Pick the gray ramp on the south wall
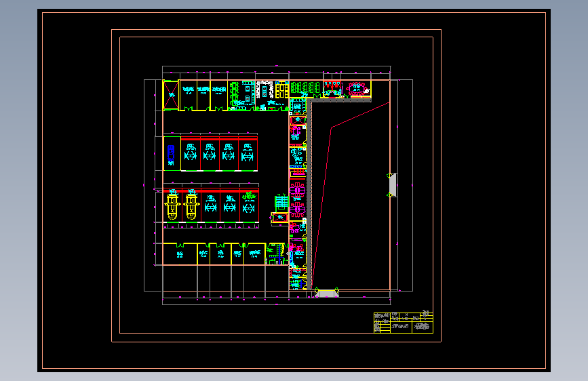The width and height of the screenshot is (588, 381). pyautogui.click(x=327, y=294)
